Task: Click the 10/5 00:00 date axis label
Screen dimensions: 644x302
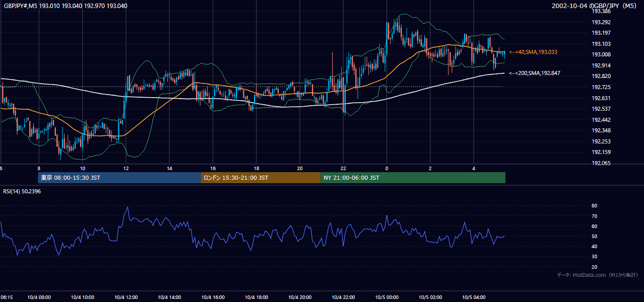Action: point(387,297)
